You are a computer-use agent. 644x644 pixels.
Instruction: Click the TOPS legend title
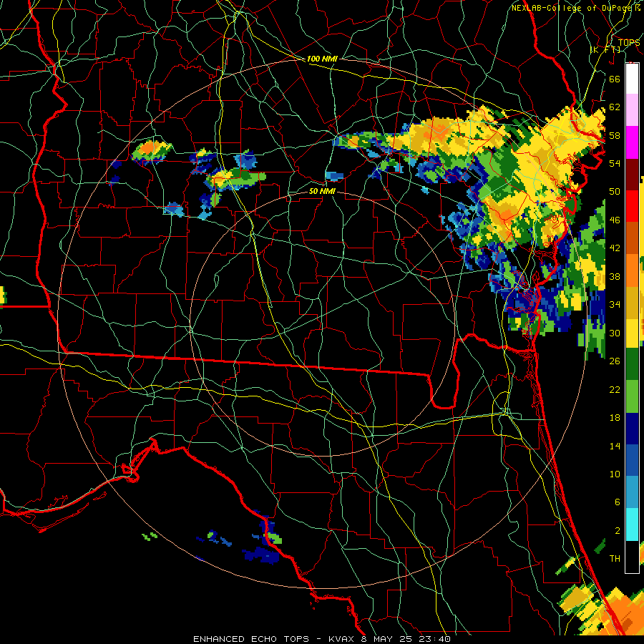pyautogui.click(x=629, y=43)
